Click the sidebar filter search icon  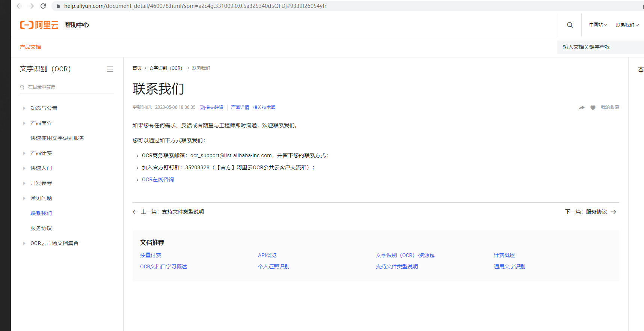point(22,87)
